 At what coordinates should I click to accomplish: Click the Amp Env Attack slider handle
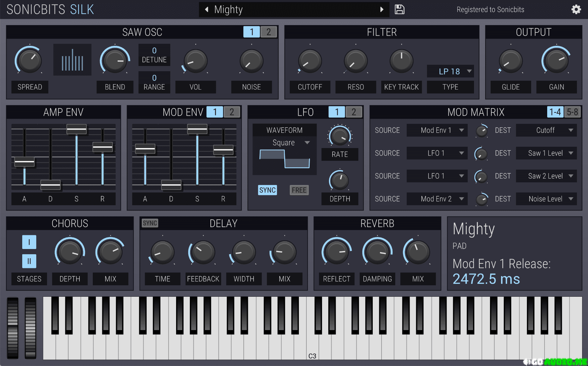pos(24,162)
